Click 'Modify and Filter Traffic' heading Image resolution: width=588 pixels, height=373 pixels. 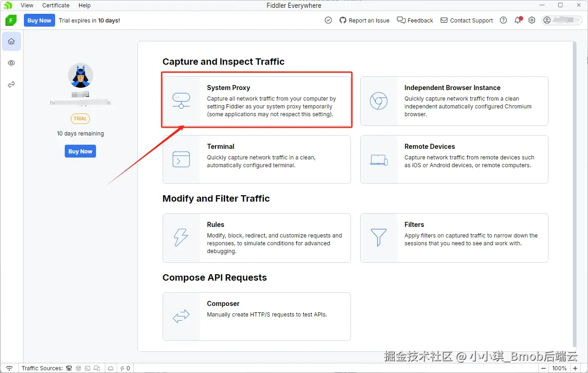(x=216, y=198)
